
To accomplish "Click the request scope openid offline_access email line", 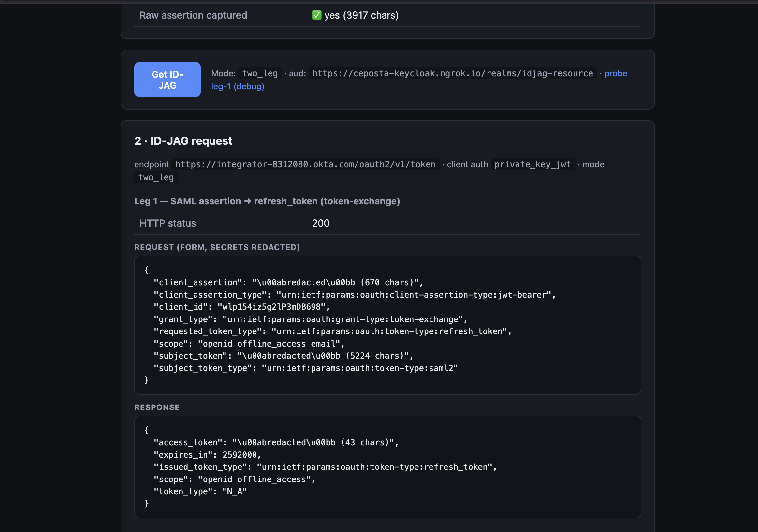I will pos(249,344).
